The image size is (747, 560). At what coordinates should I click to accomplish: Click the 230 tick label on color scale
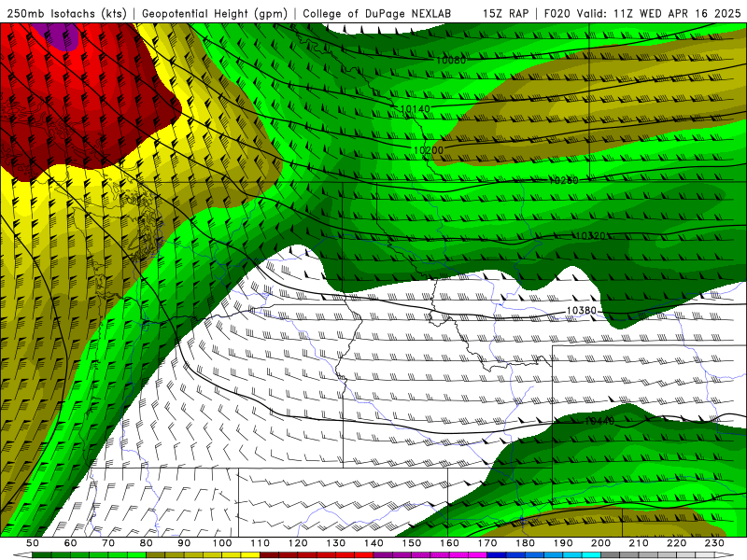click(x=714, y=543)
